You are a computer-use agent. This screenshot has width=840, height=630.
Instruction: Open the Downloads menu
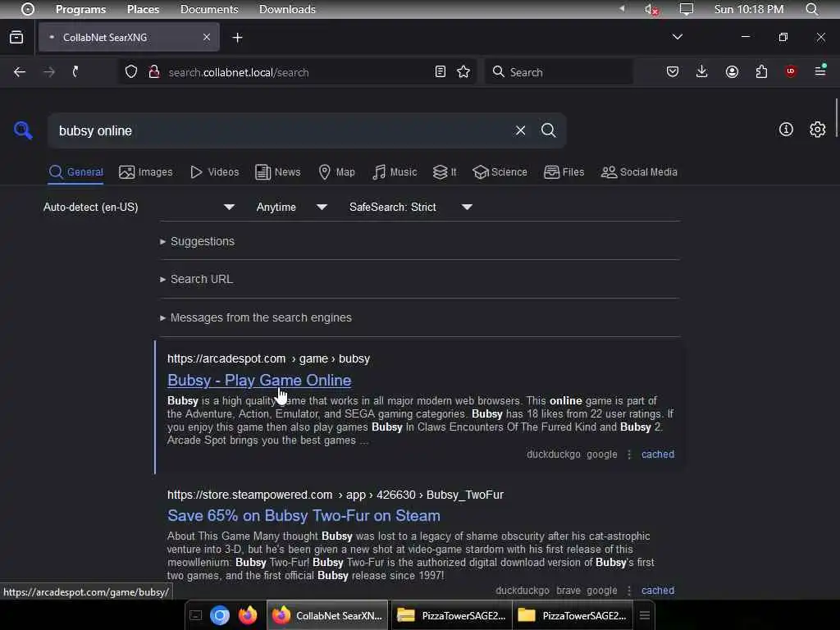[287, 9]
